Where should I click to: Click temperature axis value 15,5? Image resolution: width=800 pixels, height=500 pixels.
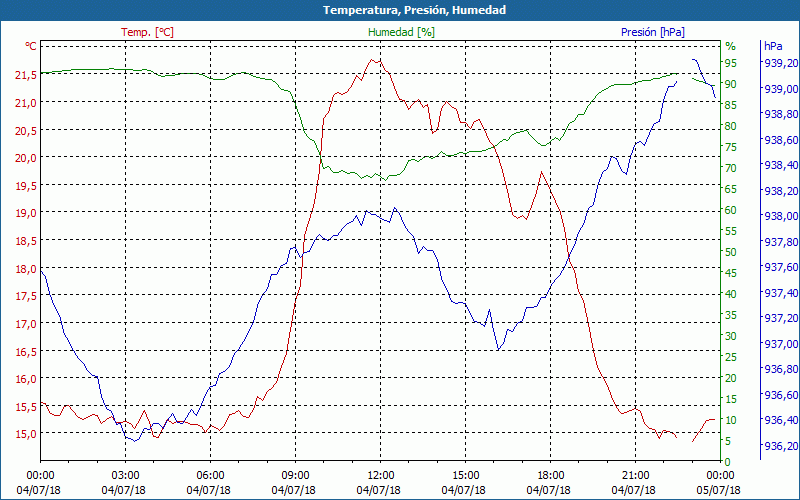(26, 407)
